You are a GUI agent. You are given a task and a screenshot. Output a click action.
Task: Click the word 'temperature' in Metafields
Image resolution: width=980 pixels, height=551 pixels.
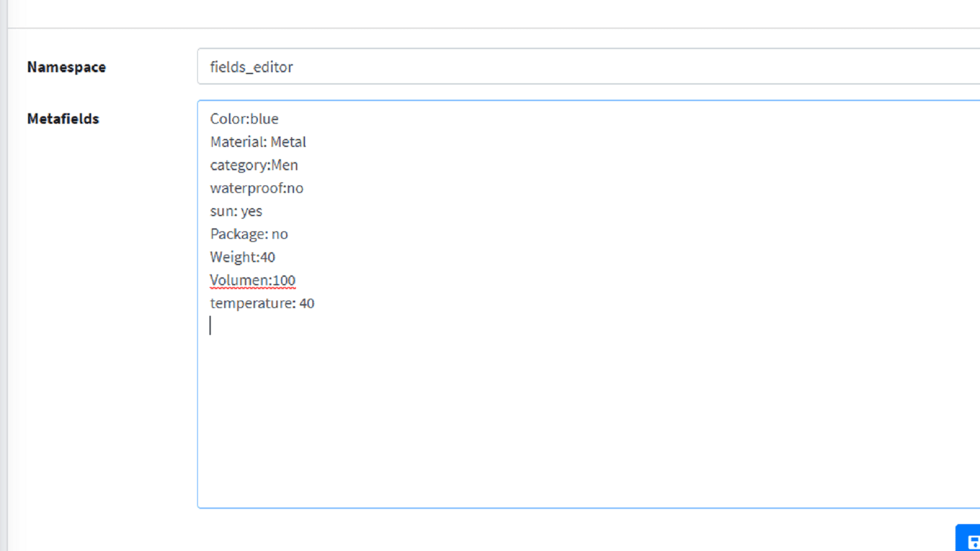251,304
